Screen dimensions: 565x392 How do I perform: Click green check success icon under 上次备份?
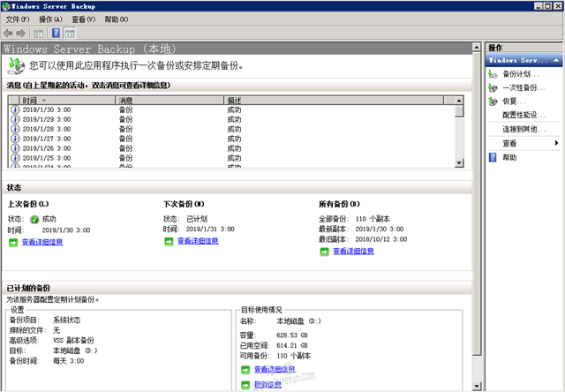(x=34, y=220)
